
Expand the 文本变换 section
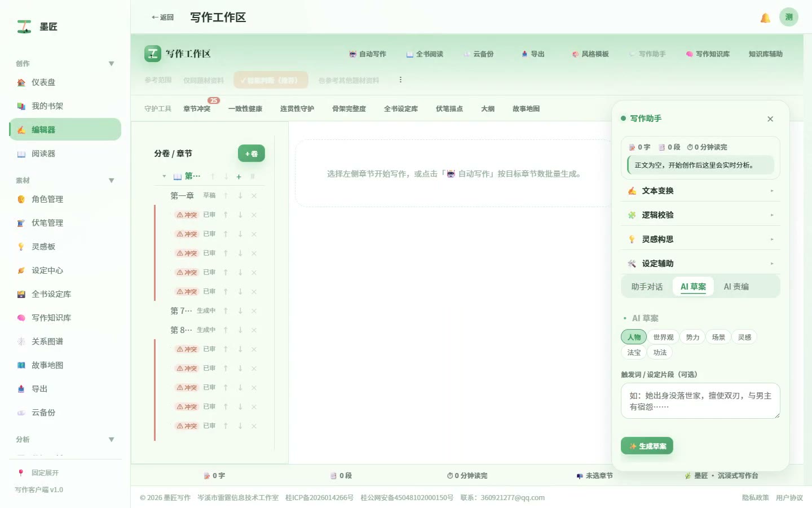tap(700, 191)
